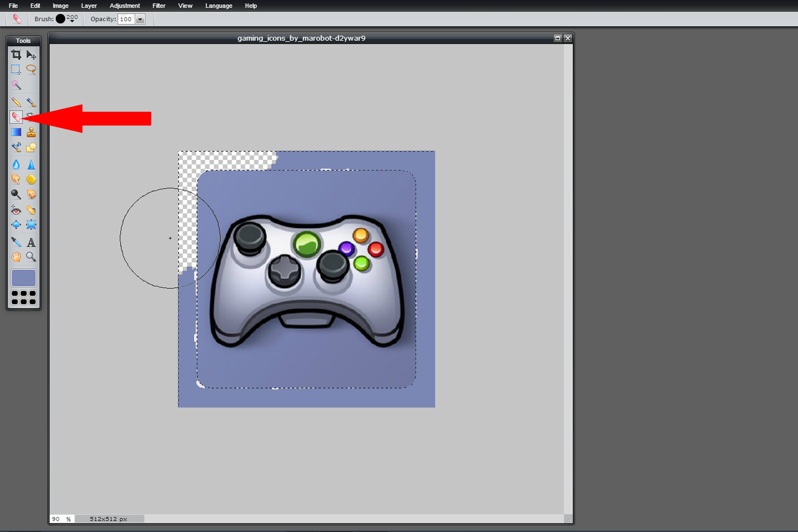Select the rectangular Marquee tool
The height and width of the screenshot is (532, 798).
[x=16, y=69]
